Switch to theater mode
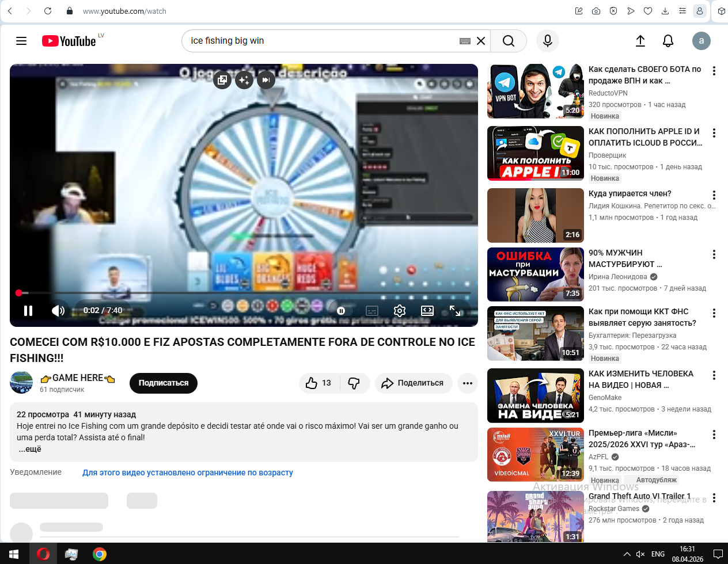The width and height of the screenshot is (728, 564). (427, 311)
